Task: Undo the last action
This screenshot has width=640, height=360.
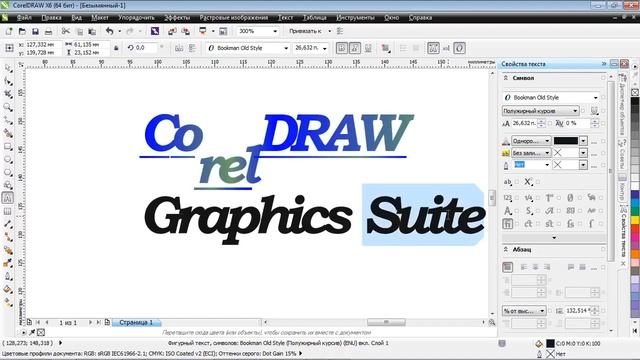Action: (109, 31)
